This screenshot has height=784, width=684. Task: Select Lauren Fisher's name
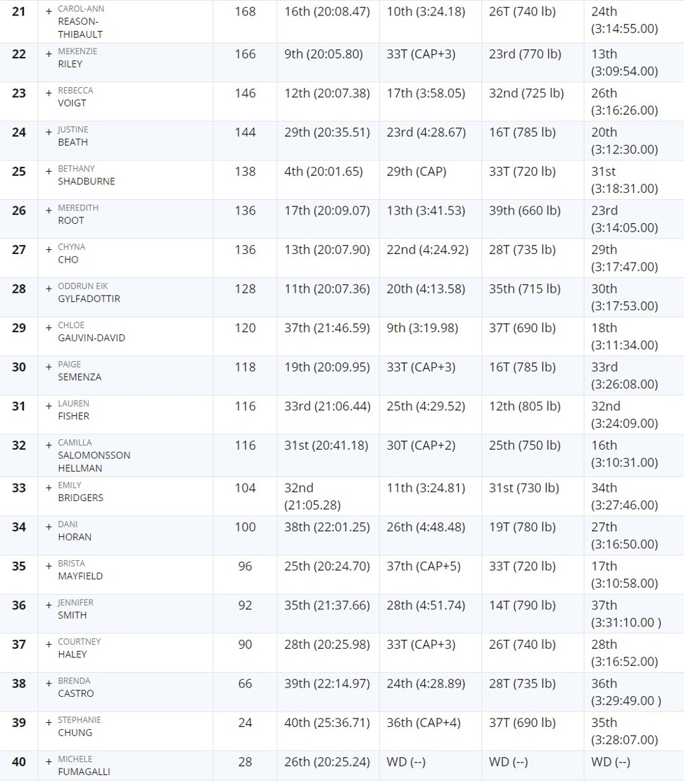(x=73, y=410)
